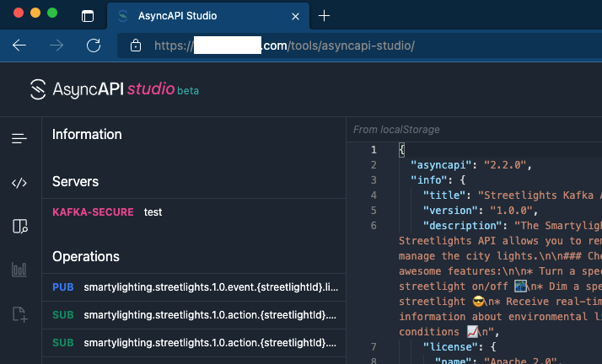
Task: Click the browser back arrow
Action: (19, 45)
